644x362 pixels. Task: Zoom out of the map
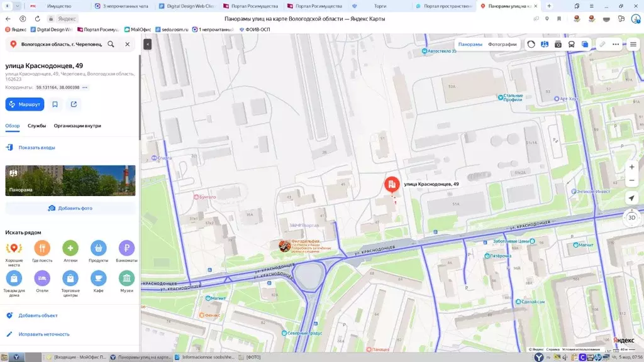click(631, 181)
